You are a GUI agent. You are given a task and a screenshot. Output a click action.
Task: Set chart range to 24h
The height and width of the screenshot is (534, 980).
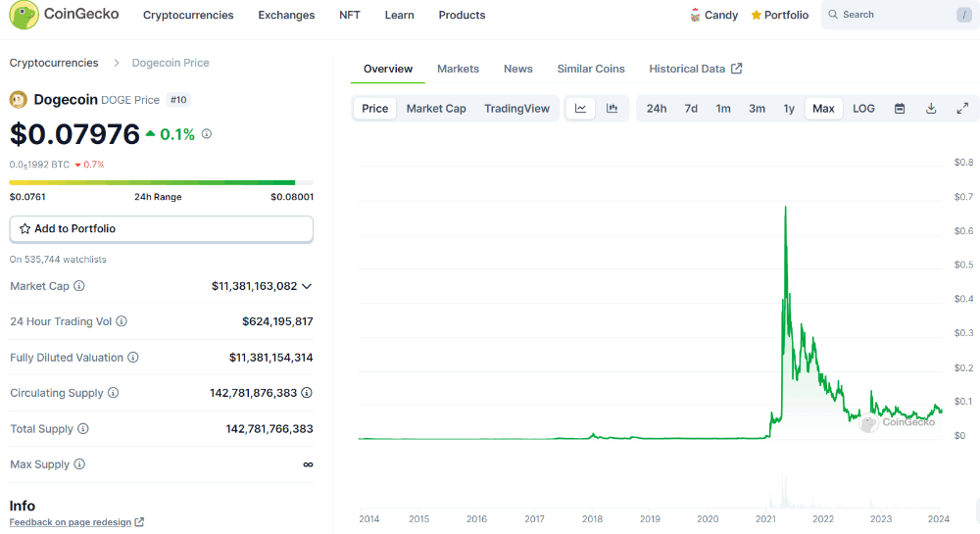coord(657,109)
